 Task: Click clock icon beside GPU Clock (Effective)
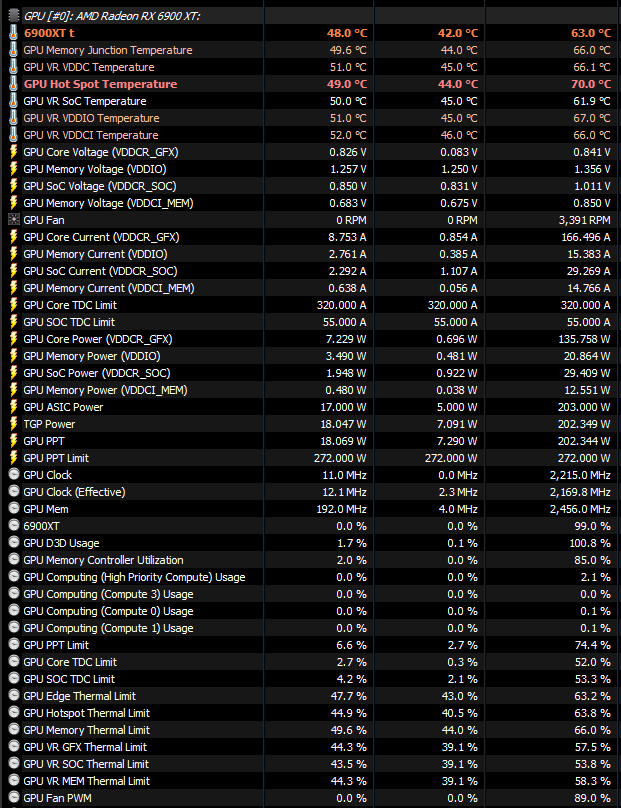click(14, 492)
